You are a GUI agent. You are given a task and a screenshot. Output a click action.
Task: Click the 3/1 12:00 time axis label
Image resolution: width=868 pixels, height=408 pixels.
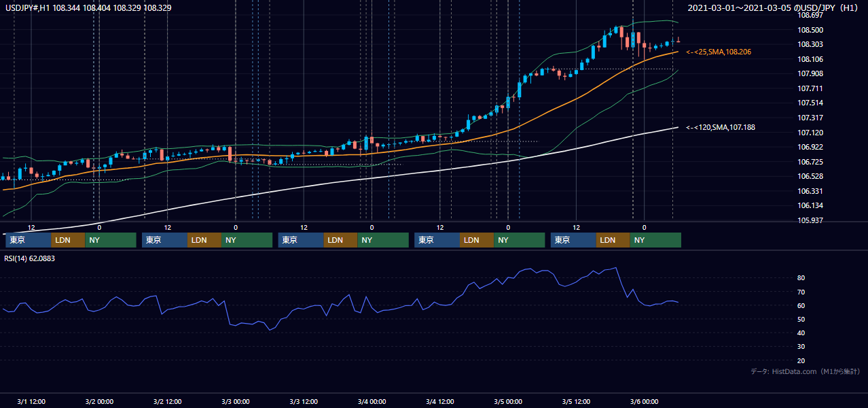point(31,401)
